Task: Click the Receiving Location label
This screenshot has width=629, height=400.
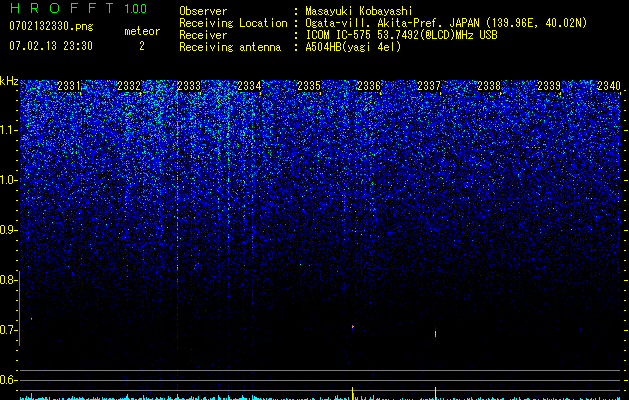Action: pos(233,23)
